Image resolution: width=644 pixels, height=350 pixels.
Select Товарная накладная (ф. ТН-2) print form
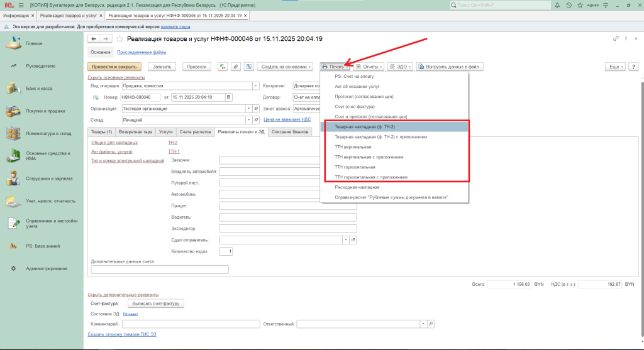coord(365,126)
